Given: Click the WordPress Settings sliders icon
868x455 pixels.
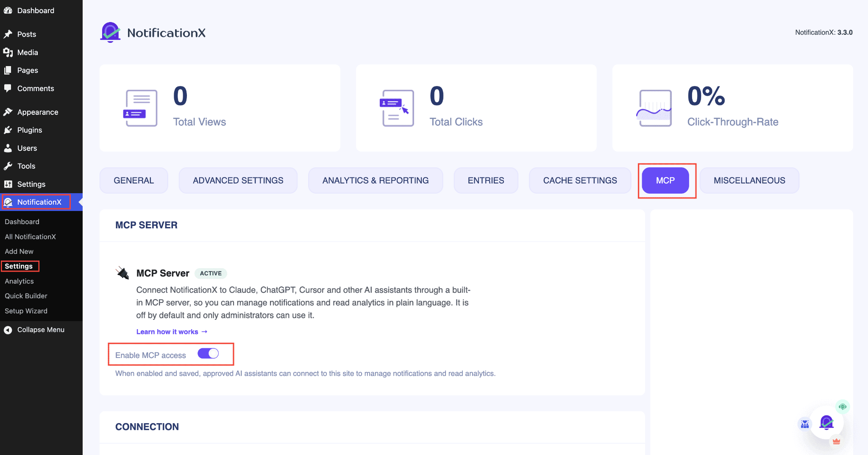Looking at the screenshot, I should pyautogui.click(x=8, y=184).
